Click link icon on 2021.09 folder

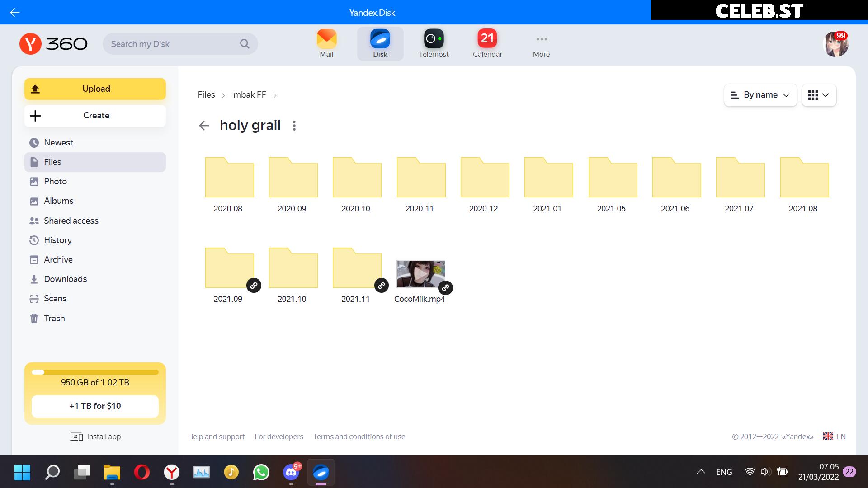point(254,286)
